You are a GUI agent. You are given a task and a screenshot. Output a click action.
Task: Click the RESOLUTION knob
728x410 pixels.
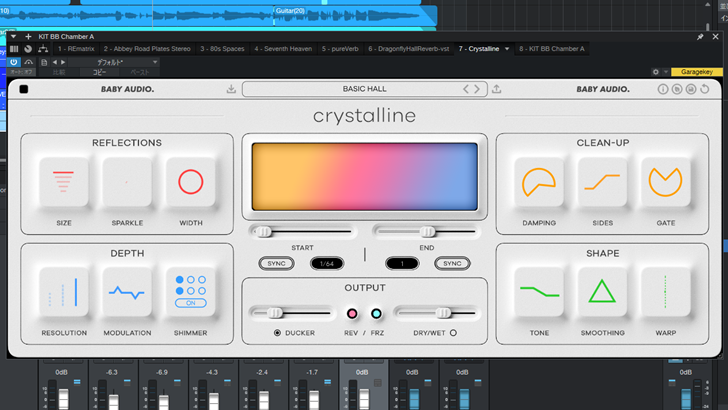tap(64, 292)
